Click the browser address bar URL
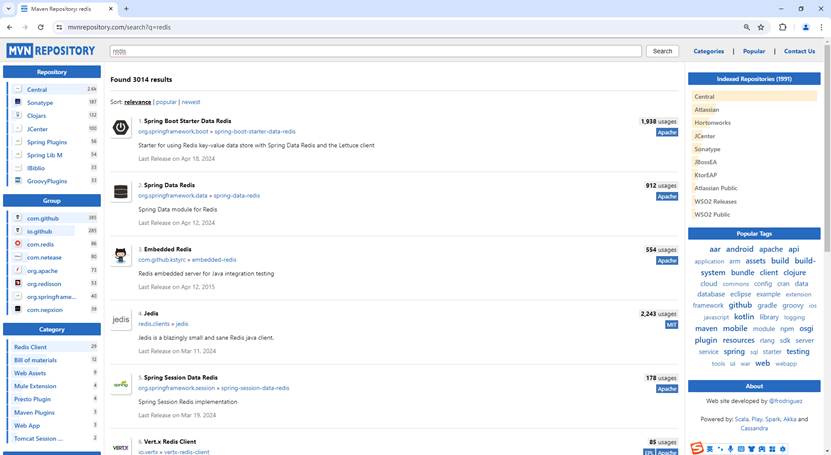This screenshot has width=831, height=455. click(x=119, y=27)
